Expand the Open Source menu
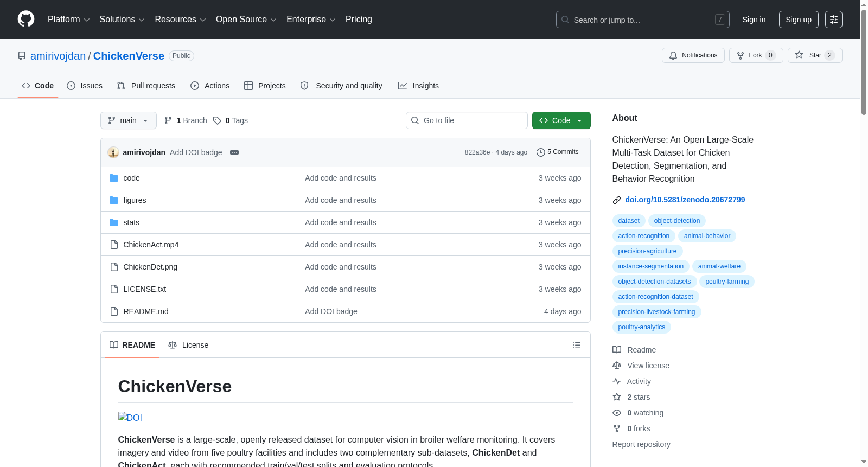Screen dimensions: 868x467 point(246,20)
